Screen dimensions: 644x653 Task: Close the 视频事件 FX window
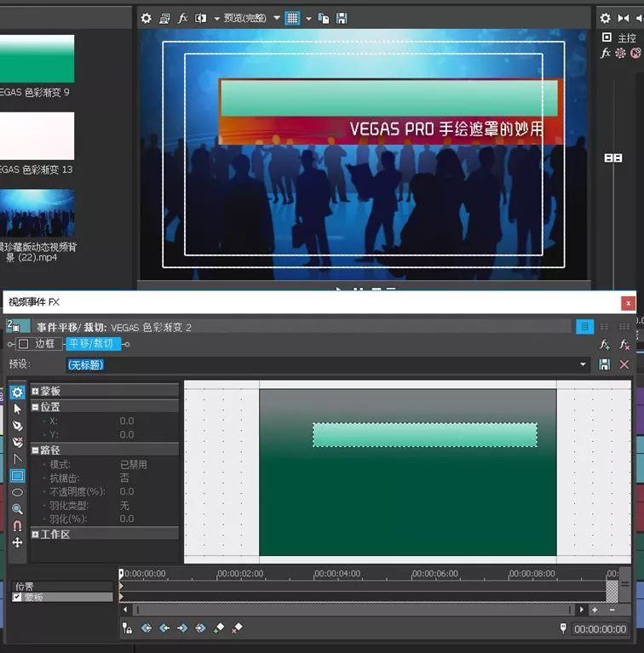628,303
